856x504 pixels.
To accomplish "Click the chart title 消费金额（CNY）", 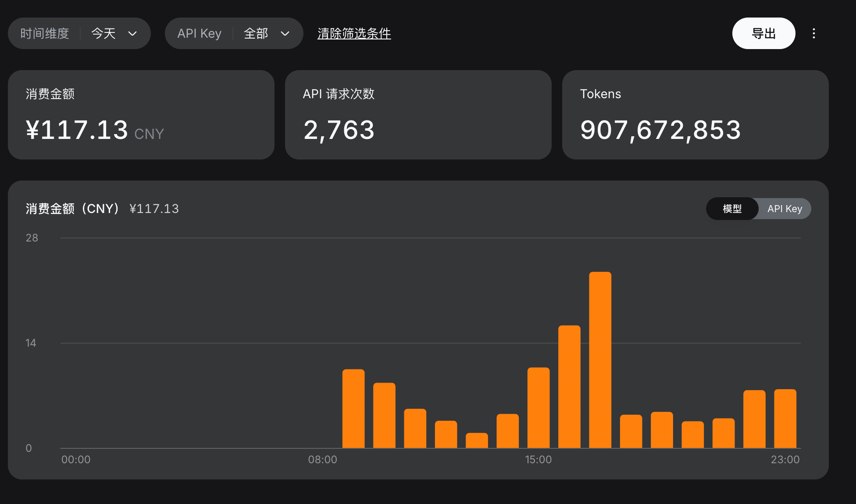I will pyautogui.click(x=73, y=209).
